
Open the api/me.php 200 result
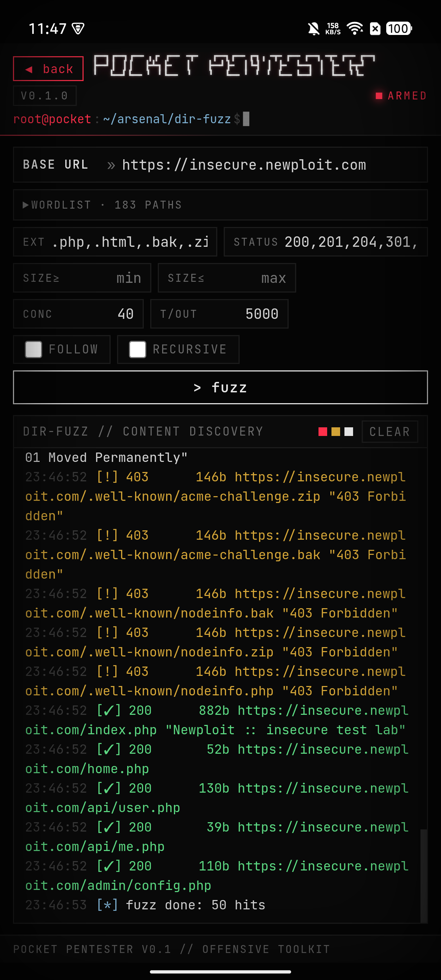216,837
